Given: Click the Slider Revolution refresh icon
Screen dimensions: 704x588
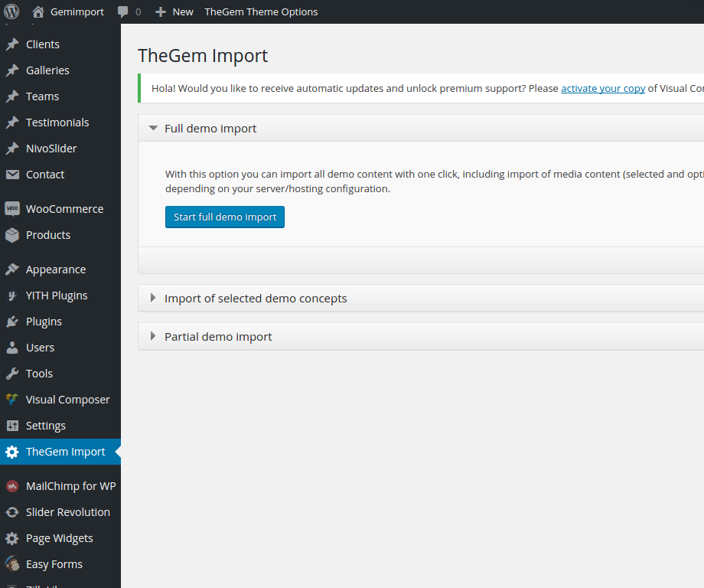Looking at the screenshot, I should (x=11, y=512).
